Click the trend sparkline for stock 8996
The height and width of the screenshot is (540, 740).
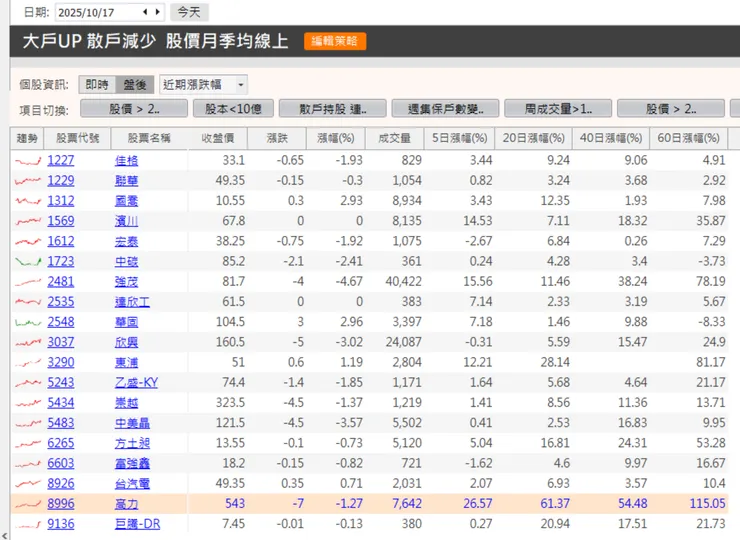coord(28,504)
